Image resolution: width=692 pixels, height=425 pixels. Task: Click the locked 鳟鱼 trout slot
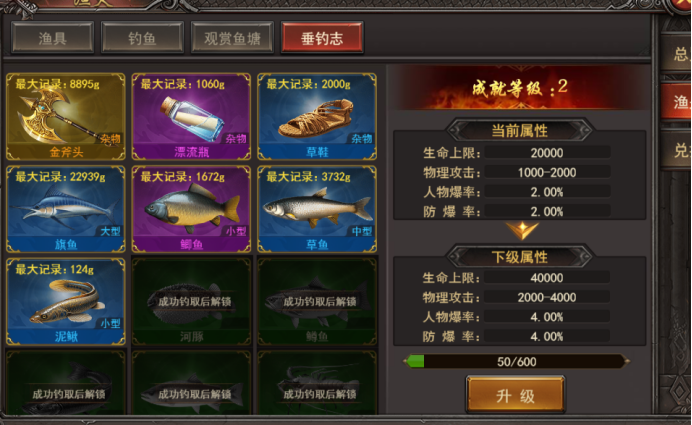(x=317, y=302)
